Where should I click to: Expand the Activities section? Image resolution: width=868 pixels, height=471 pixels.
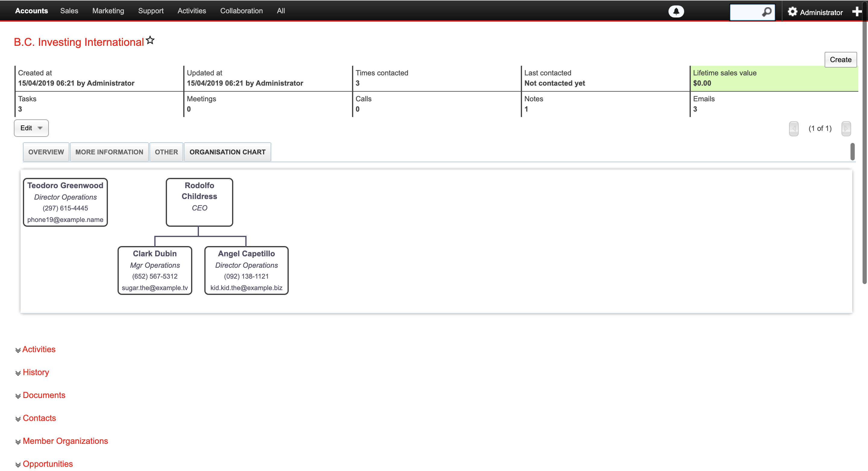click(x=39, y=349)
